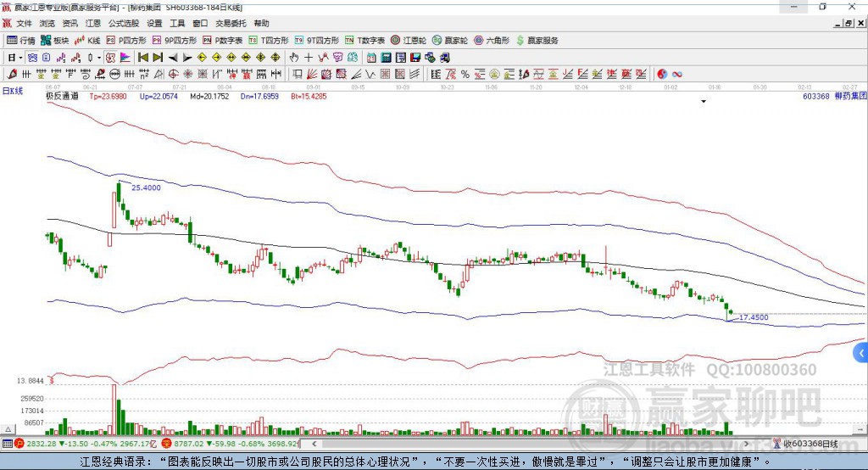868x470 pixels.
Task: Open the 浏览 menu
Action: 47,23
